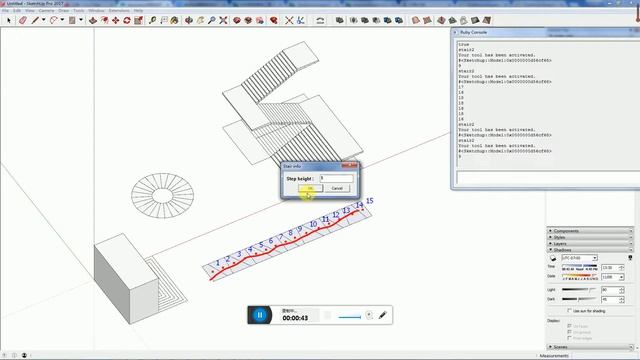Select the Zoom magnifier tool

(211, 20)
